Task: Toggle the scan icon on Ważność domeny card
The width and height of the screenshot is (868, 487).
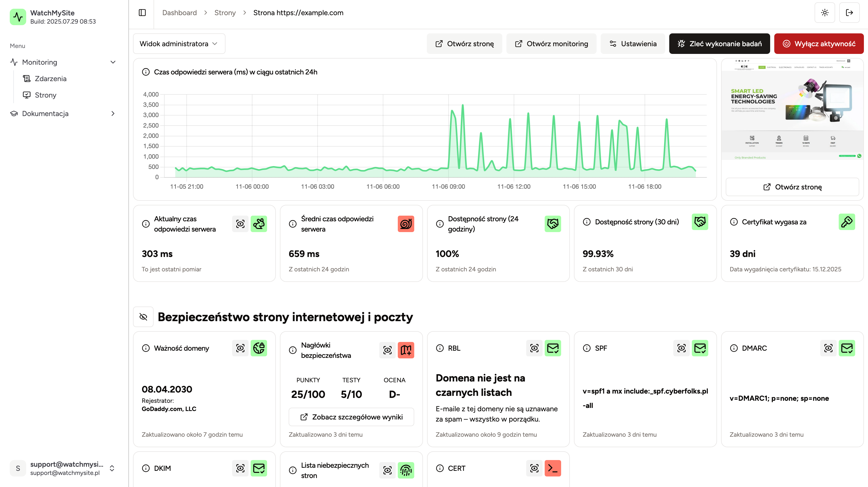Action: point(240,348)
